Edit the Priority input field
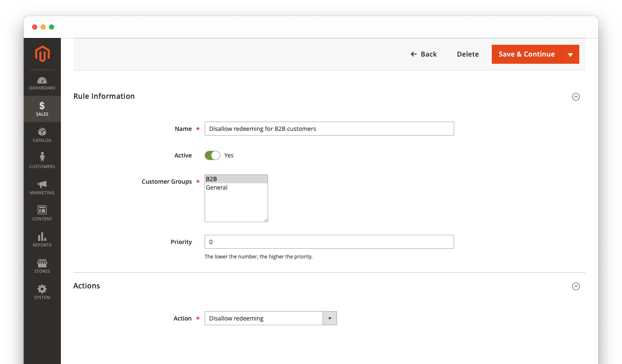Viewport: 622px width, 364px height. 329,242
